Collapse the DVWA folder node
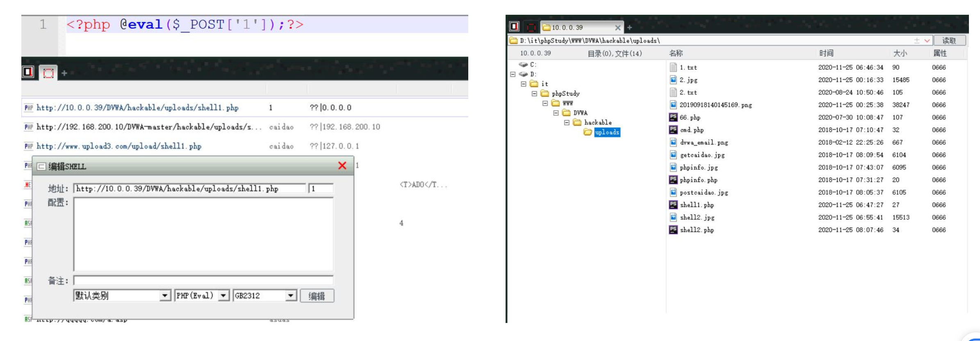980x341 pixels. [556, 113]
